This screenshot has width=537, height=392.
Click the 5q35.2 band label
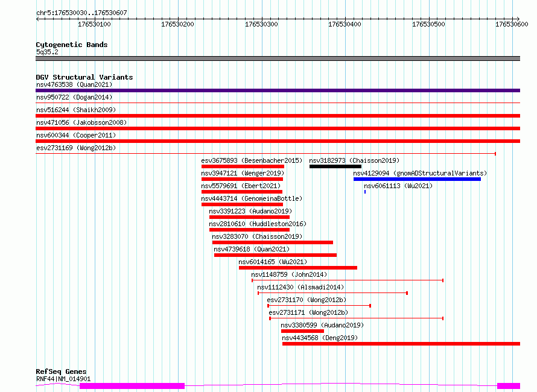click(47, 52)
